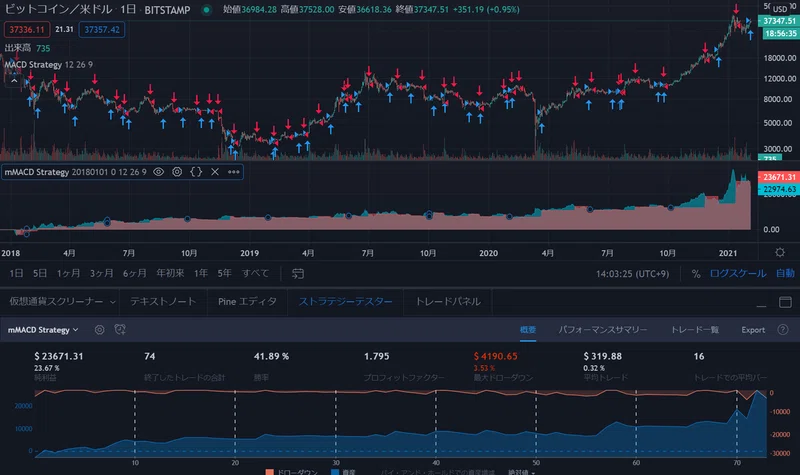This screenshot has height=475, width=800.
Task: Click the win rate 41.89 % value
Action: click(x=271, y=356)
